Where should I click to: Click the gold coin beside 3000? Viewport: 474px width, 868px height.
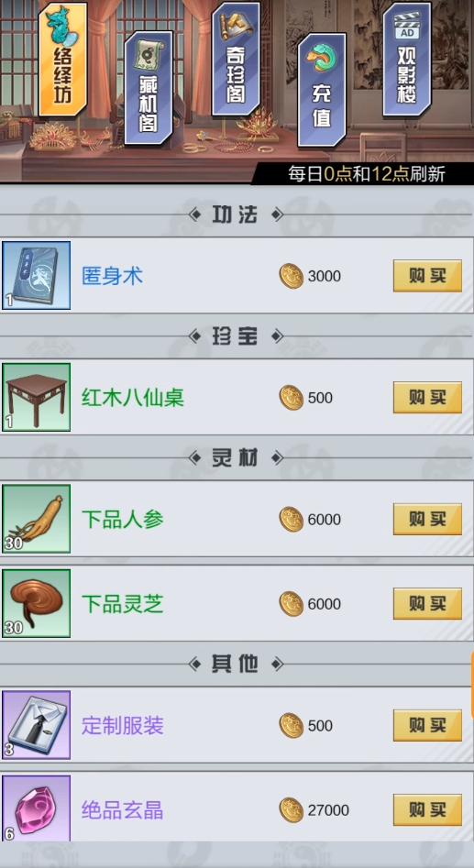point(292,276)
